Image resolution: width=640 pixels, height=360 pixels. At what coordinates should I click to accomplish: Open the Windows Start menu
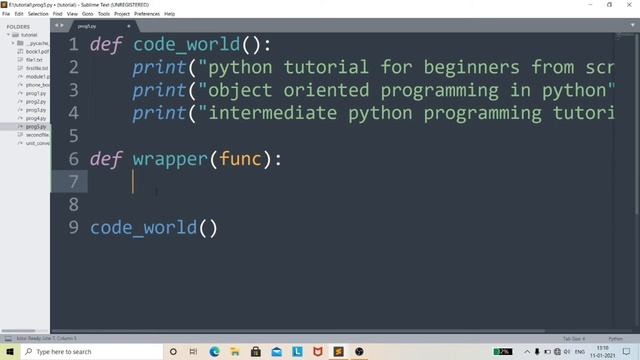(10, 351)
